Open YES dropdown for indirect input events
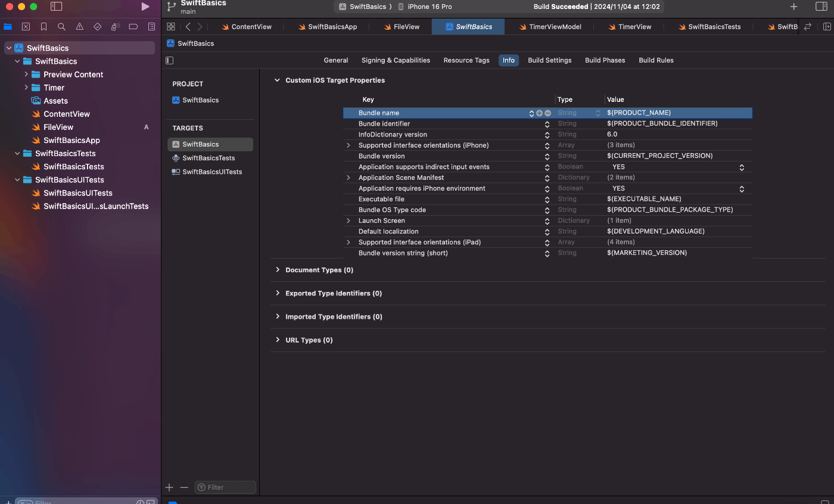The image size is (834, 504). (x=742, y=167)
